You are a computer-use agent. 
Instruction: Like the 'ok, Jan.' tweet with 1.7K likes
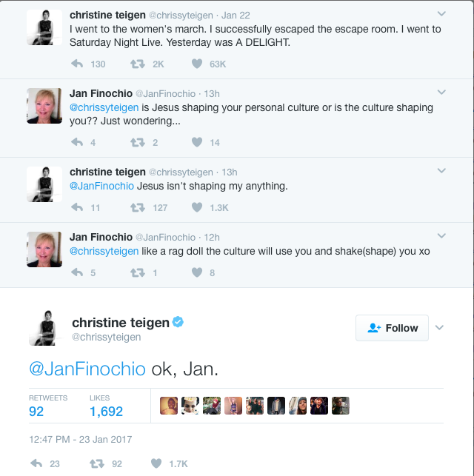pyautogui.click(x=156, y=463)
